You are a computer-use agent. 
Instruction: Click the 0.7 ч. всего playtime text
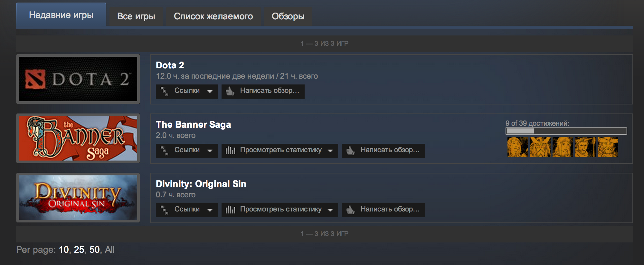(x=175, y=195)
